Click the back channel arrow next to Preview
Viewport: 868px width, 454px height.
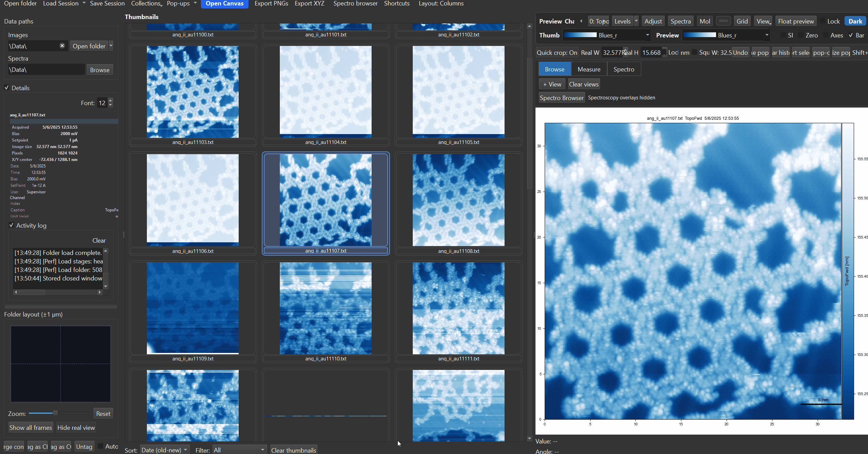(581, 21)
